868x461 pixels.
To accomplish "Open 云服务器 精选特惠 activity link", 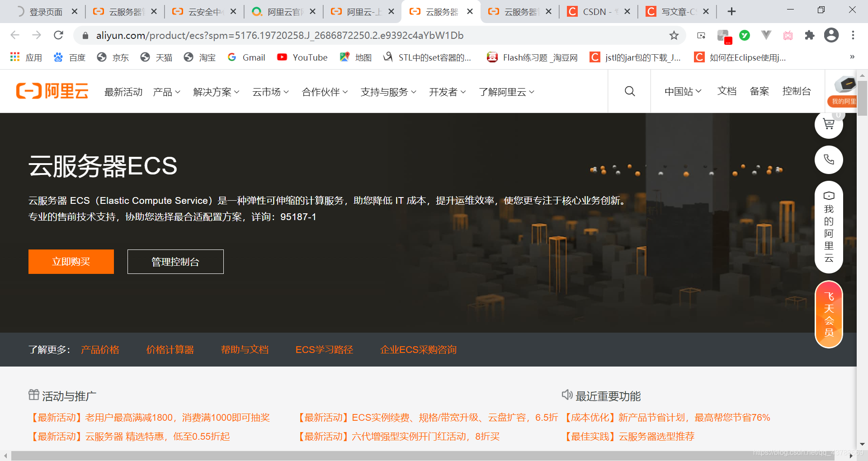I will point(129,437).
